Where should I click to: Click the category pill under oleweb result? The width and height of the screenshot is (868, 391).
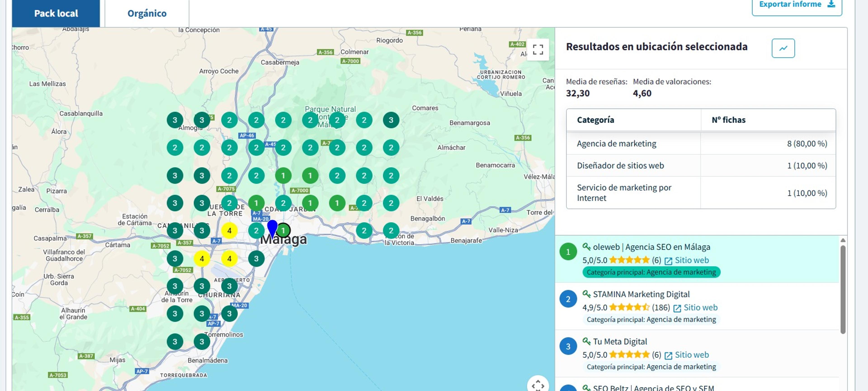coord(651,272)
